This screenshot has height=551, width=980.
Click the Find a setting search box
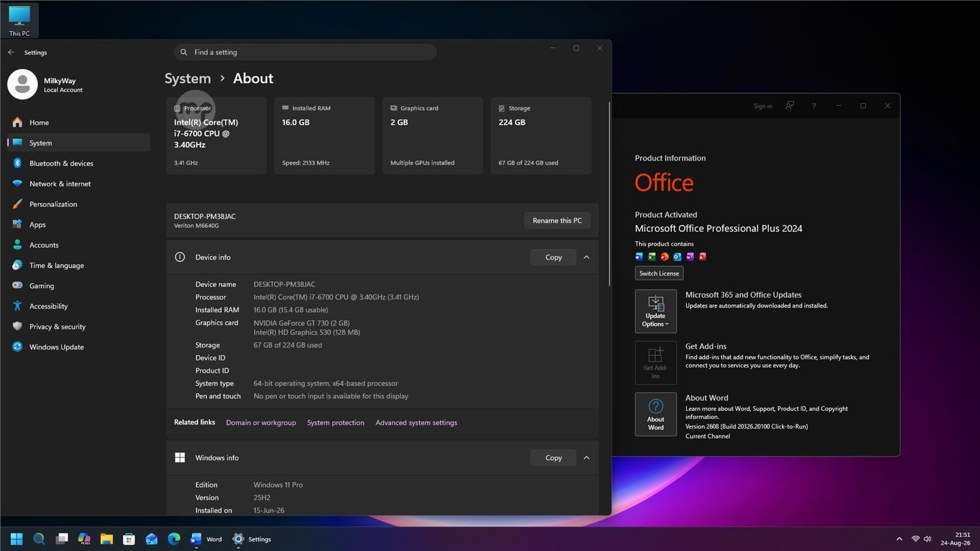coord(305,52)
